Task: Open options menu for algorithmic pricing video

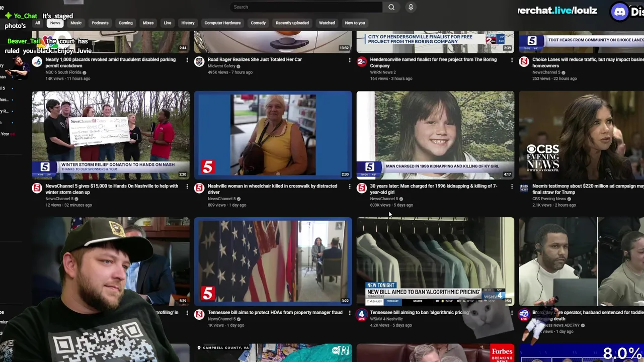Action: [x=512, y=313]
